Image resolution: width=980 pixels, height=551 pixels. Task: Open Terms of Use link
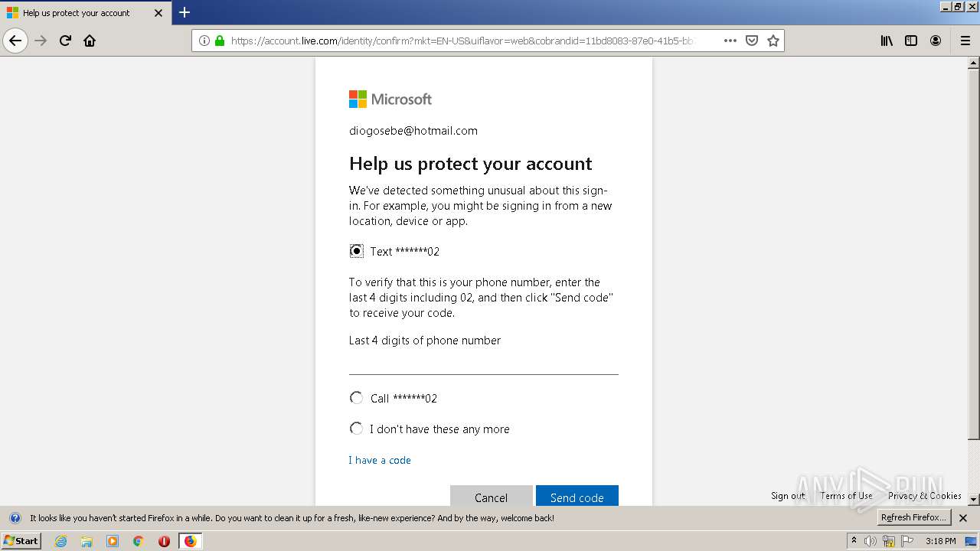click(846, 496)
